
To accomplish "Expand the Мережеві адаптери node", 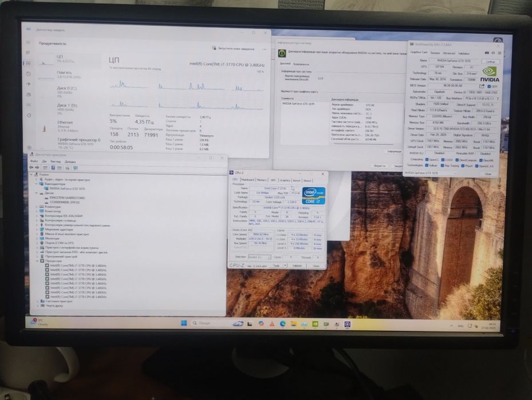I will tap(37, 229).
